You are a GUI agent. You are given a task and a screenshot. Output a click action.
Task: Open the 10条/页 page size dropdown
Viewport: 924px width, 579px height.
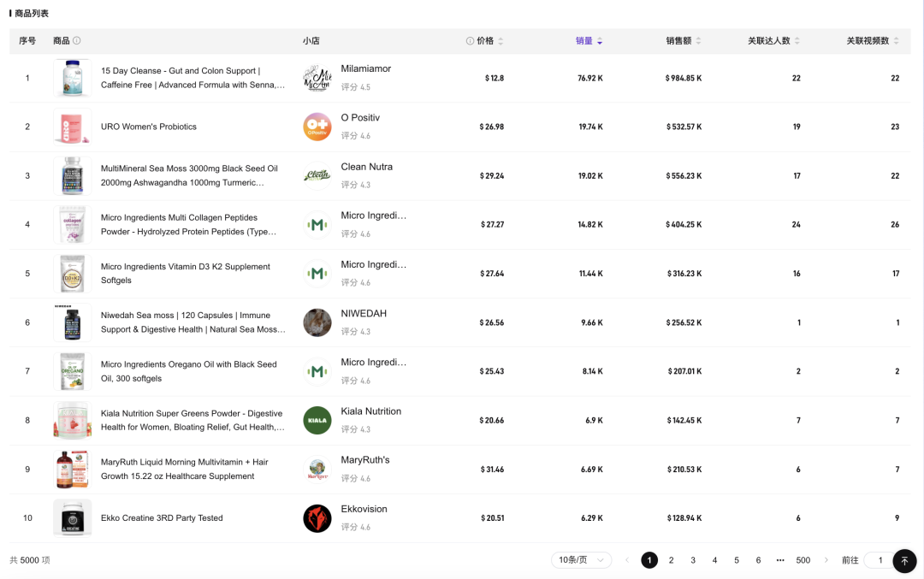[x=581, y=560]
